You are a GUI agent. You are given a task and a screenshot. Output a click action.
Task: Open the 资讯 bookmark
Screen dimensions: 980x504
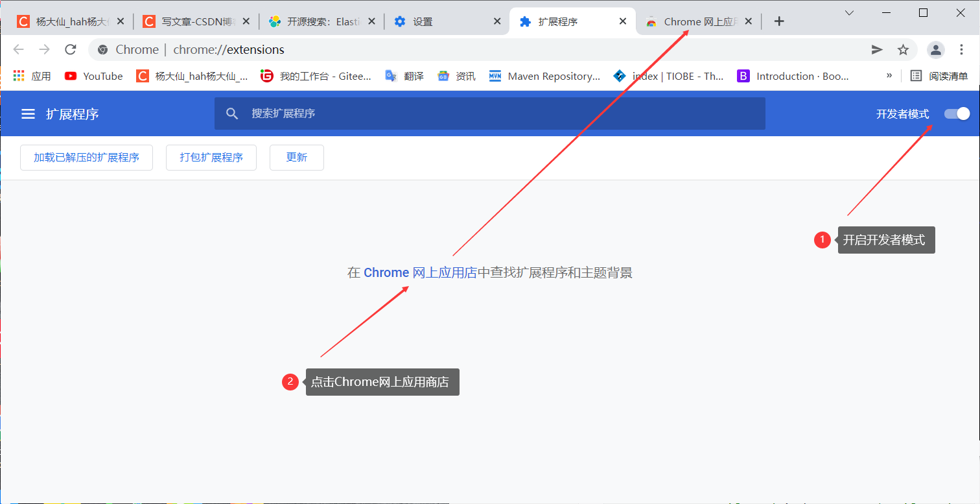click(456, 76)
